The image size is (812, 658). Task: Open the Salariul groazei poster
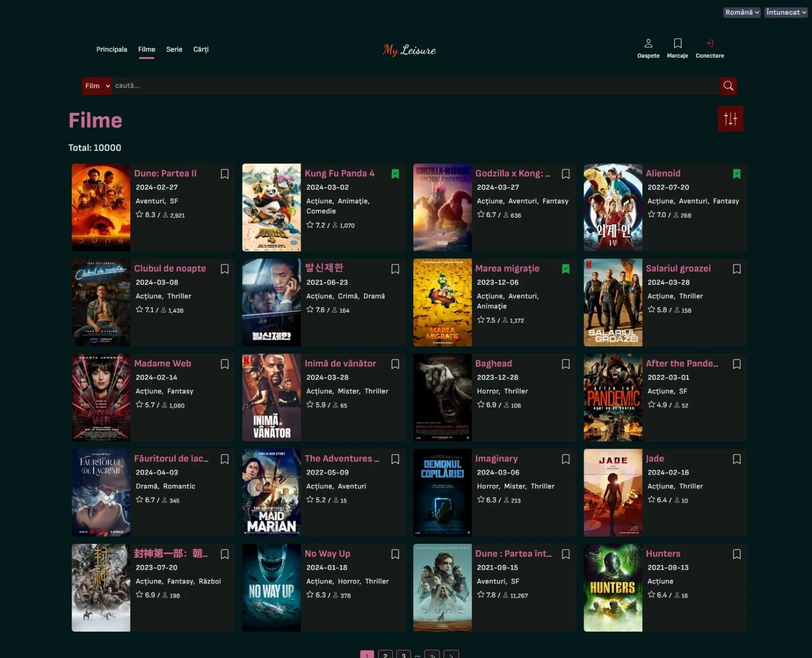[x=613, y=302]
